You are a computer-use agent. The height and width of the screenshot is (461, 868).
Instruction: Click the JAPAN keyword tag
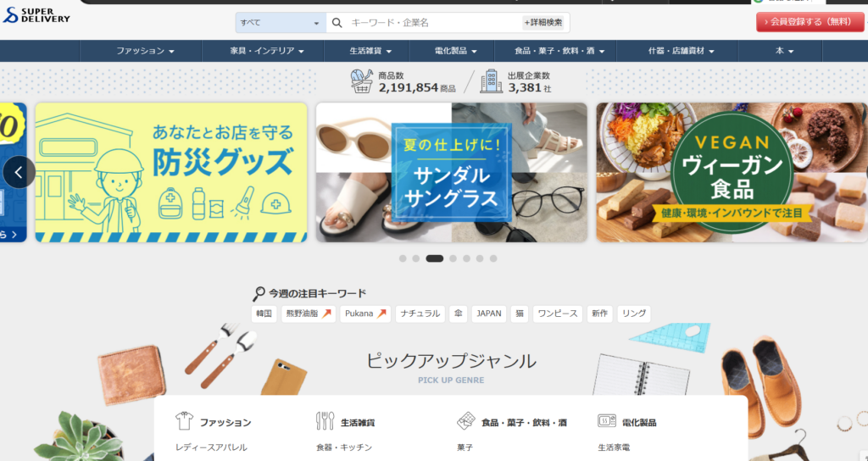click(489, 314)
